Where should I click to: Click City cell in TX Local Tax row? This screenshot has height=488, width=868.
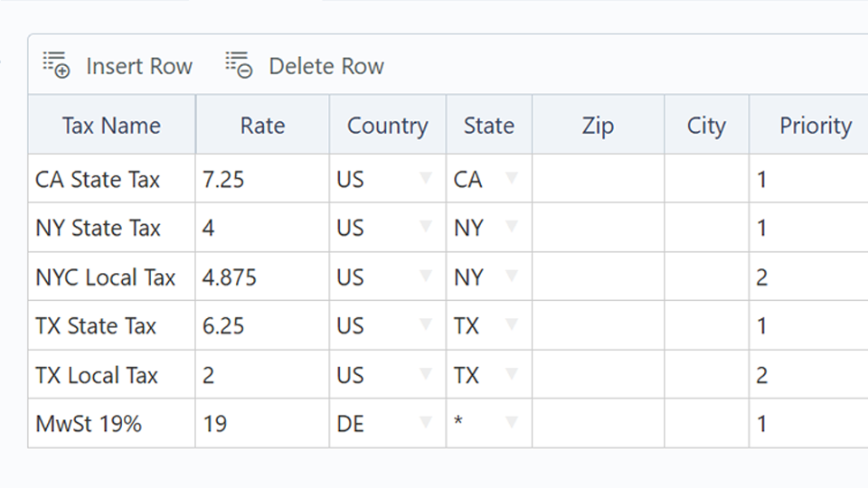tap(706, 374)
